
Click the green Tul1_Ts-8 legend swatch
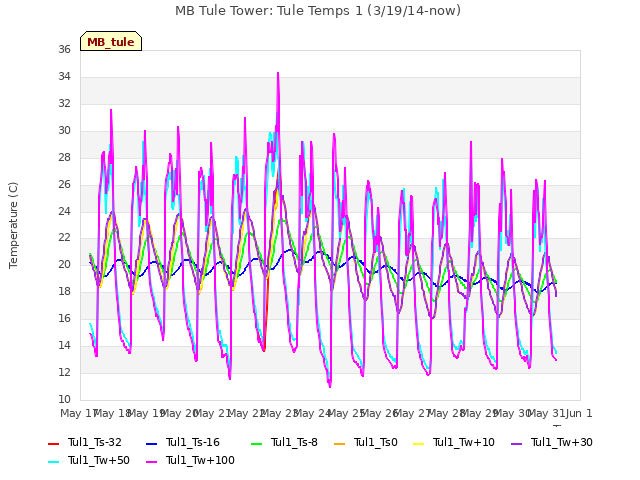[256, 444]
